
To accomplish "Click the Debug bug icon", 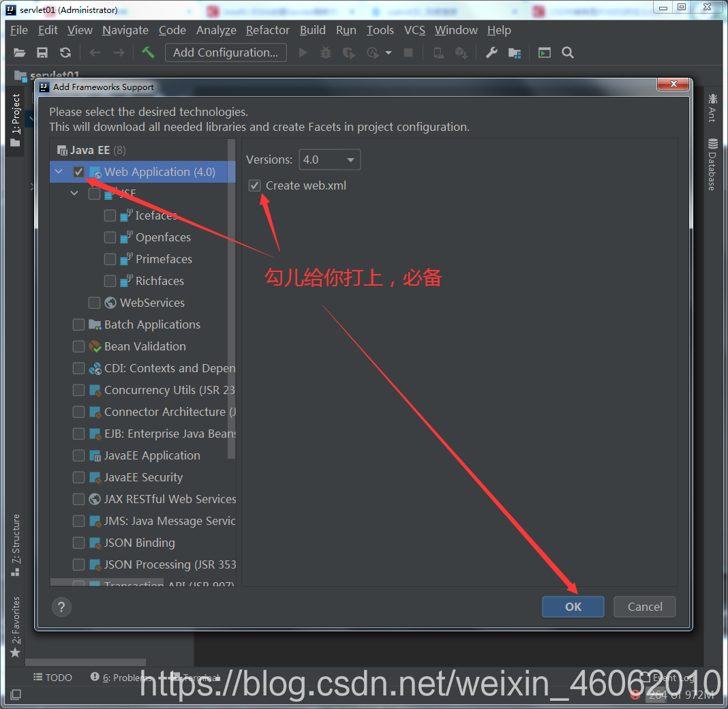I will click(x=326, y=52).
